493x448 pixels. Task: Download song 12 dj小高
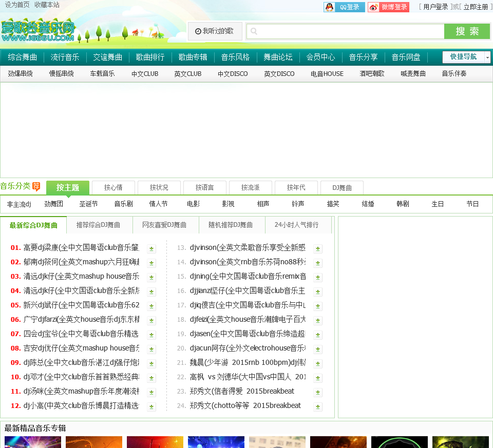pyautogui.click(x=151, y=406)
